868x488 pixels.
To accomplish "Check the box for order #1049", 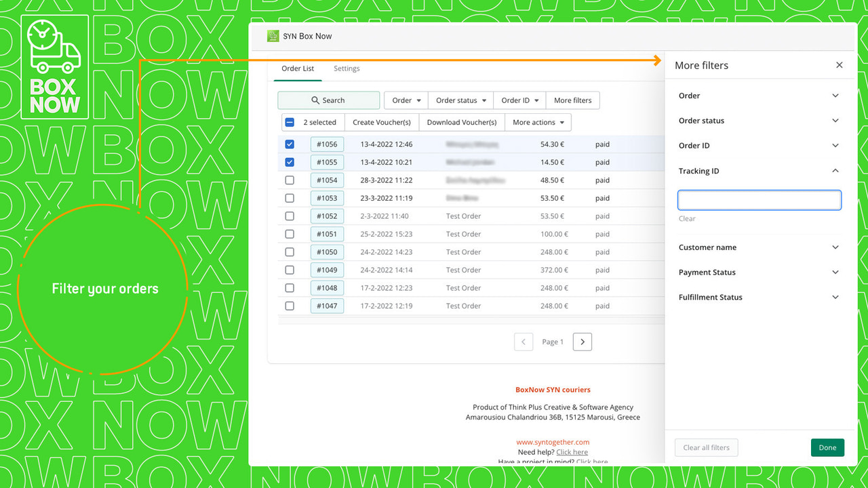I will [290, 270].
